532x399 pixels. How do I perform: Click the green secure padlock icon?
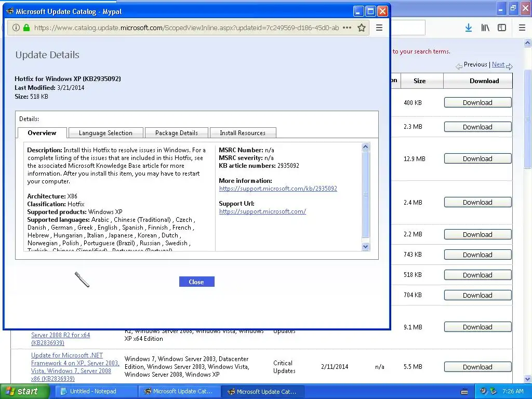coord(26,28)
